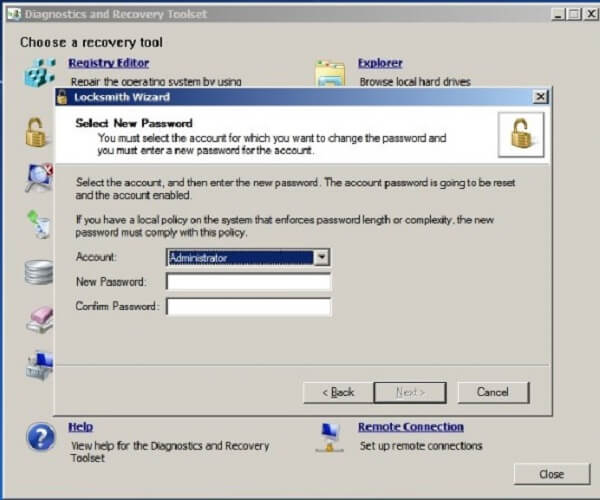Open the Help link
This screenshot has height=500, width=600.
(80, 427)
